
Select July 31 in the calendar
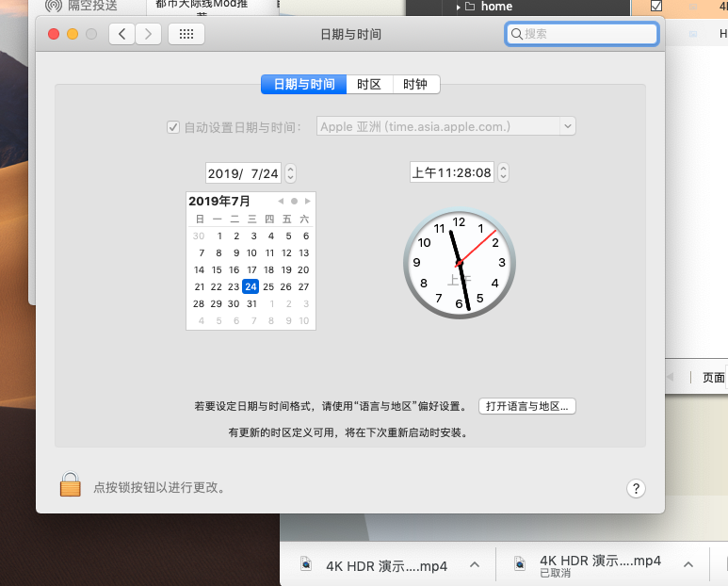[251, 303]
